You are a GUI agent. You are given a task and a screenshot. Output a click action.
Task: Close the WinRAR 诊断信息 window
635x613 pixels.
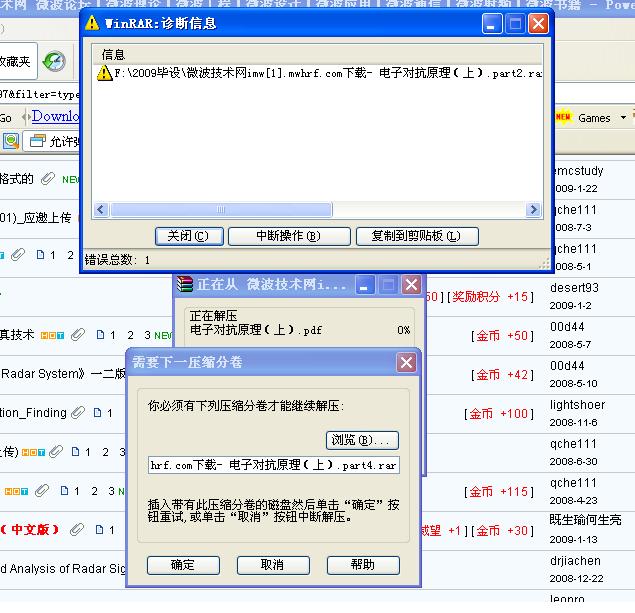click(x=538, y=23)
